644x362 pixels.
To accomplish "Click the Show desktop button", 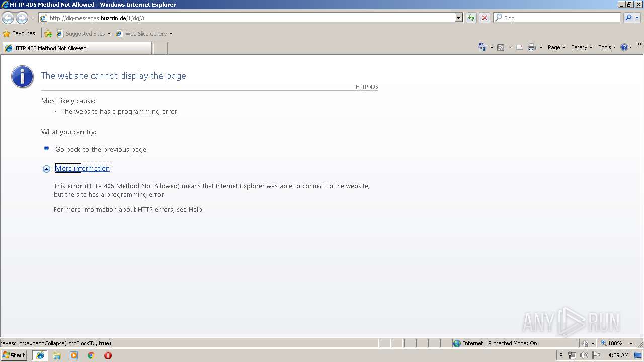I will click(638, 355).
